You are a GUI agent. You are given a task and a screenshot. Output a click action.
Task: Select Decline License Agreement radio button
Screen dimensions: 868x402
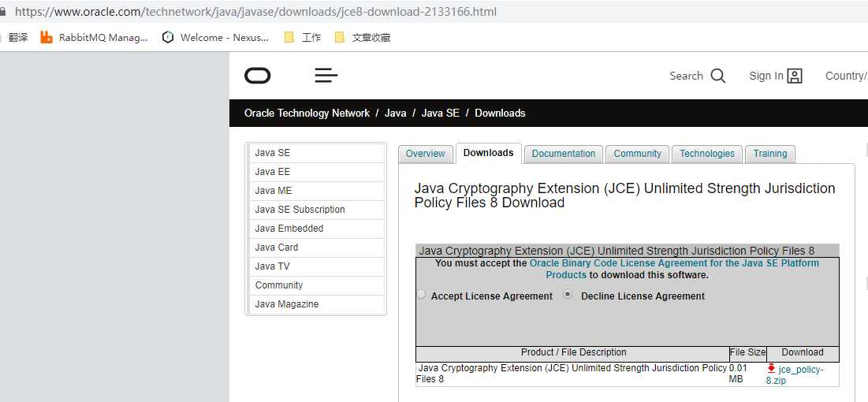(x=568, y=295)
